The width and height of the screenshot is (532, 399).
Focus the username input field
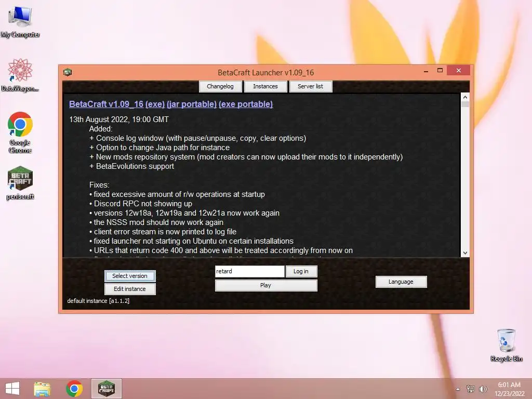[x=250, y=271]
